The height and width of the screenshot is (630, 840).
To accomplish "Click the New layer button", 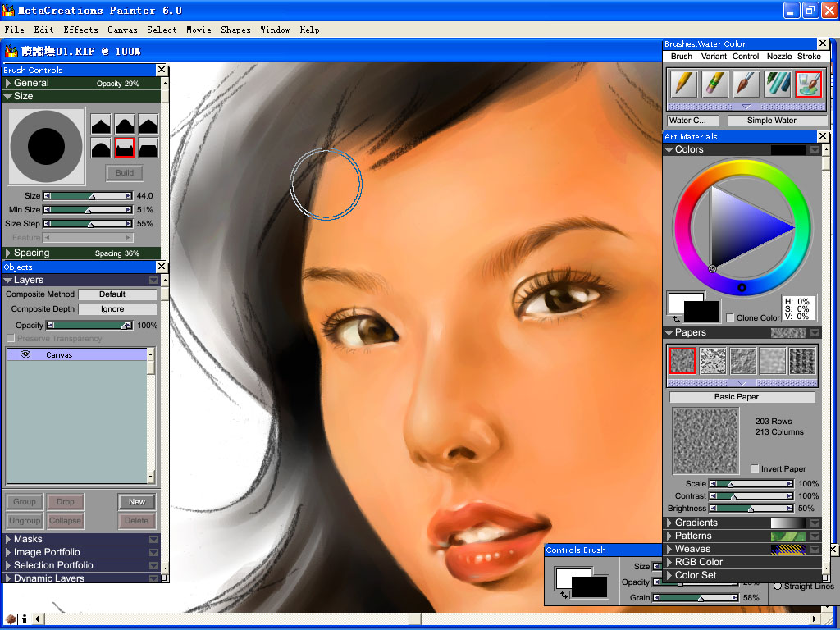I will point(137,502).
